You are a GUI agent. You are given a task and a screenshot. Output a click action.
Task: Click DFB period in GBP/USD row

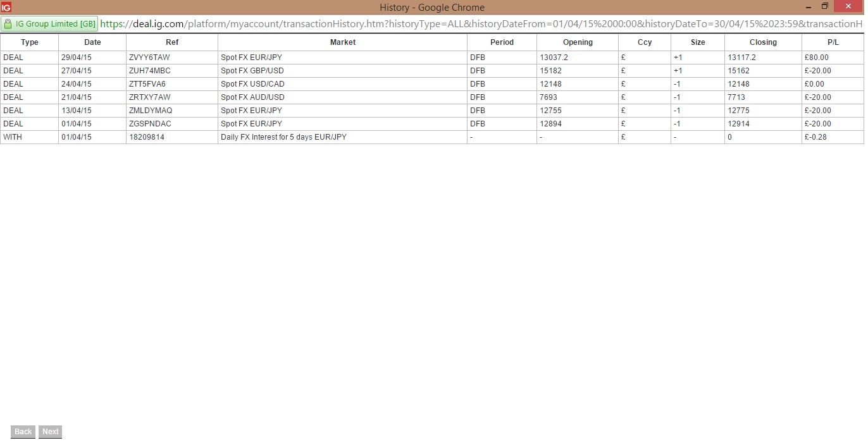478,71
